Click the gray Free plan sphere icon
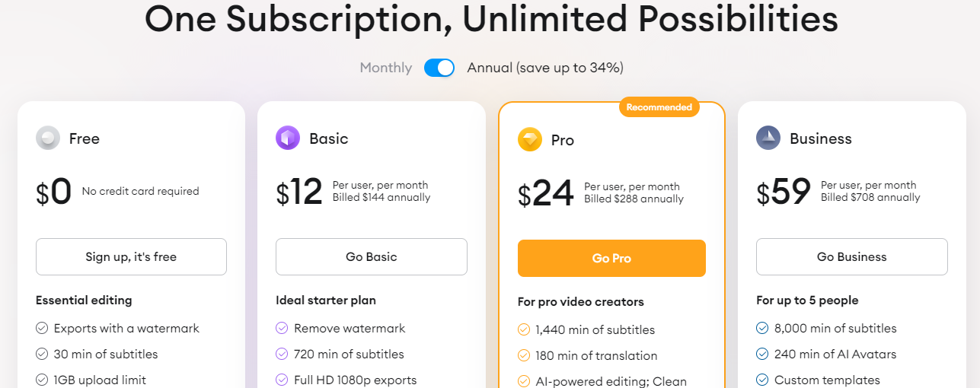 click(x=48, y=138)
